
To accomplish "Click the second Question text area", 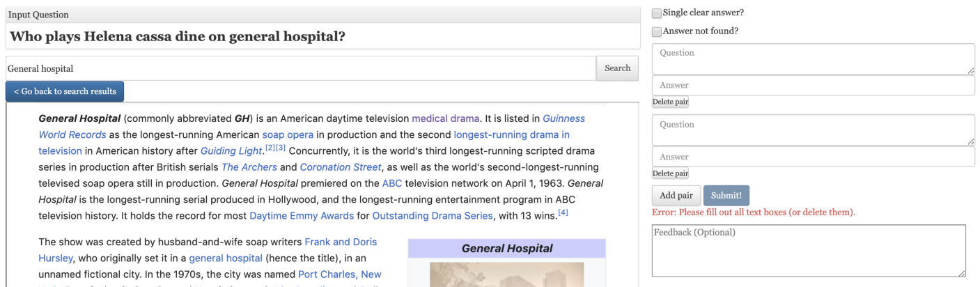I will (x=814, y=130).
